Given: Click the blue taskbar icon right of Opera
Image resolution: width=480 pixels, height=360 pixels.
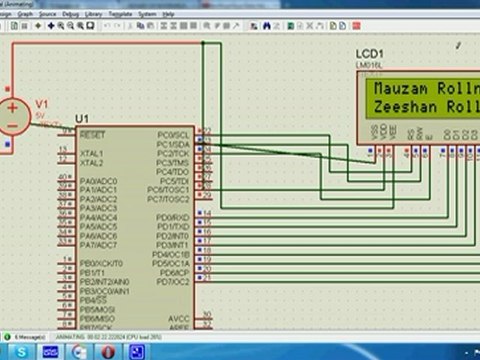Looking at the screenshot, I should pos(137,352).
